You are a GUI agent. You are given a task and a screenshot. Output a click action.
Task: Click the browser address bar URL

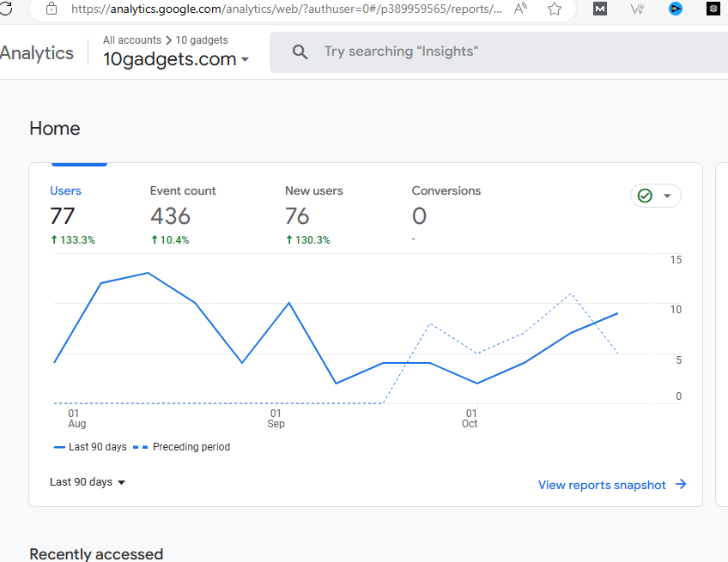click(287, 9)
